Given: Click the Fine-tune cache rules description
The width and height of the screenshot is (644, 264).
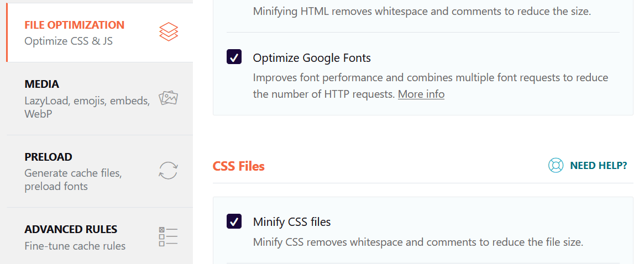Looking at the screenshot, I should pyautogui.click(x=75, y=246).
